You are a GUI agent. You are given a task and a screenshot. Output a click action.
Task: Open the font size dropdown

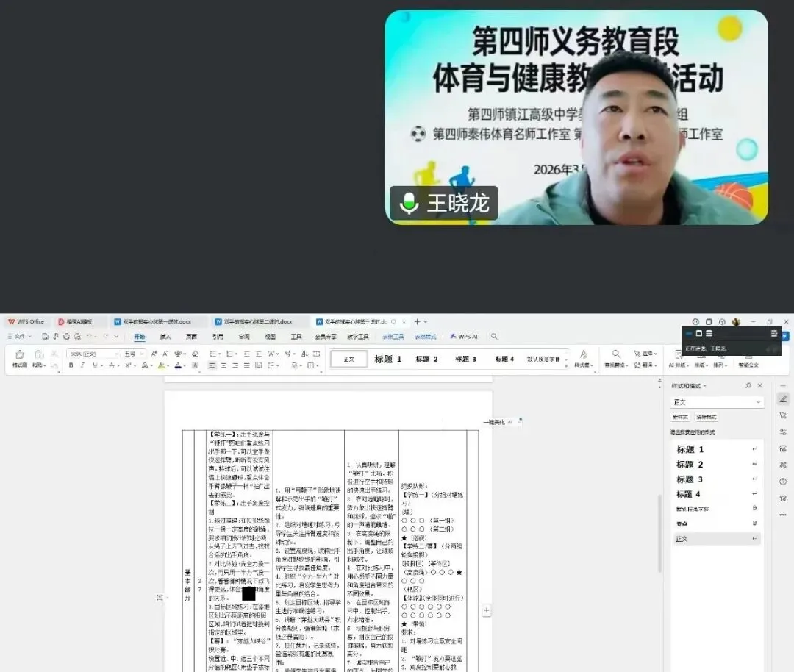(x=131, y=352)
